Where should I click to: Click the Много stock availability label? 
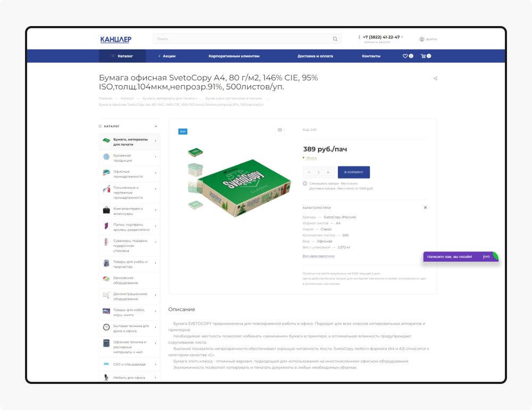click(x=311, y=158)
